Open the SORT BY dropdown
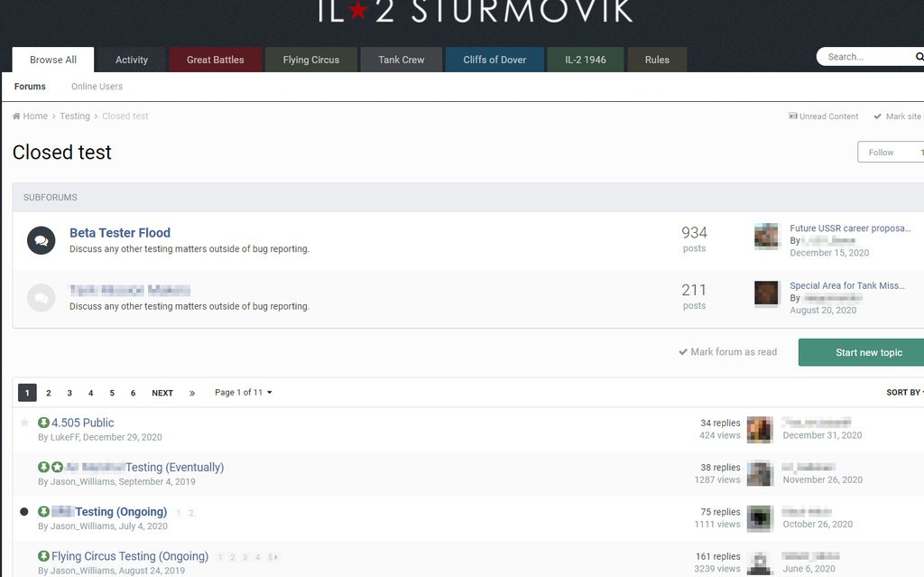 click(904, 392)
